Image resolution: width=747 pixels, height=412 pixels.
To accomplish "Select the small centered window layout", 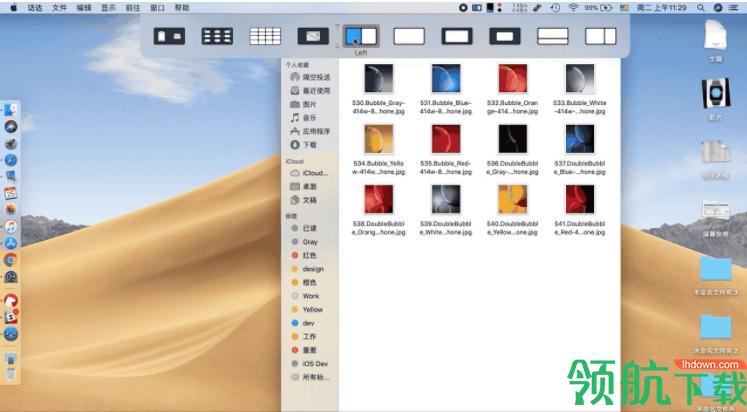I will 505,36.
